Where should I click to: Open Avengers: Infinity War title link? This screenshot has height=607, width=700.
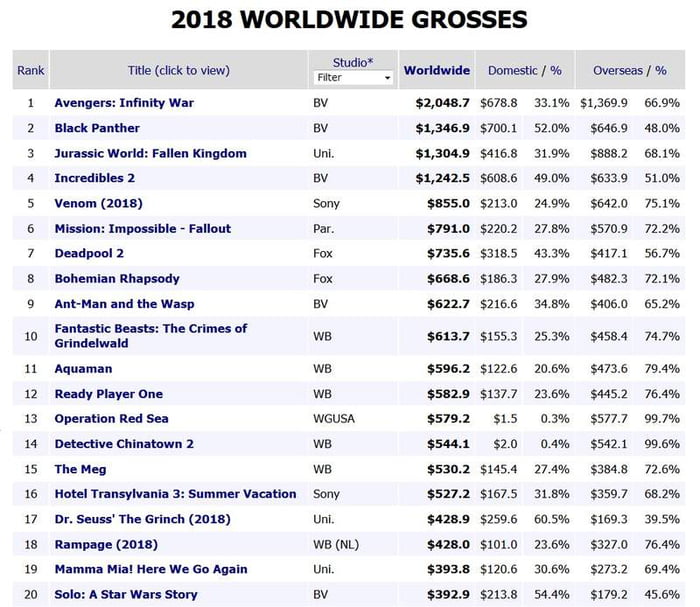tap(124, 103)
